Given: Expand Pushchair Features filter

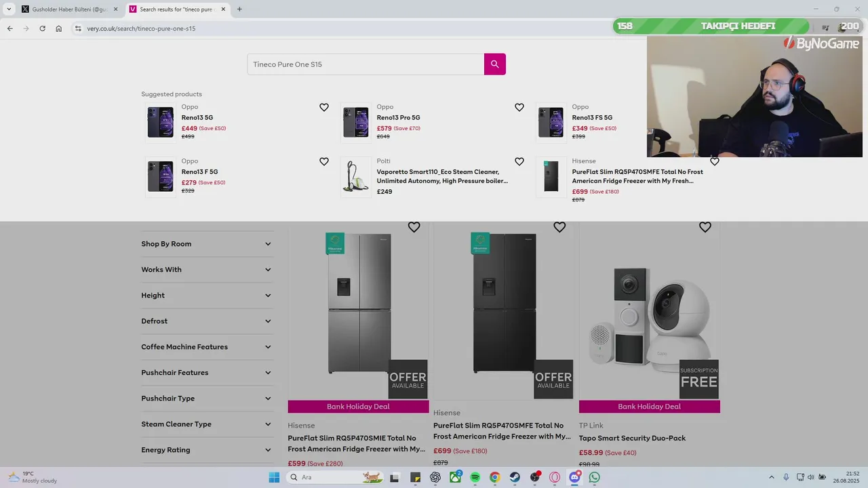Looking at the screenshot, I should coord(206,373).
